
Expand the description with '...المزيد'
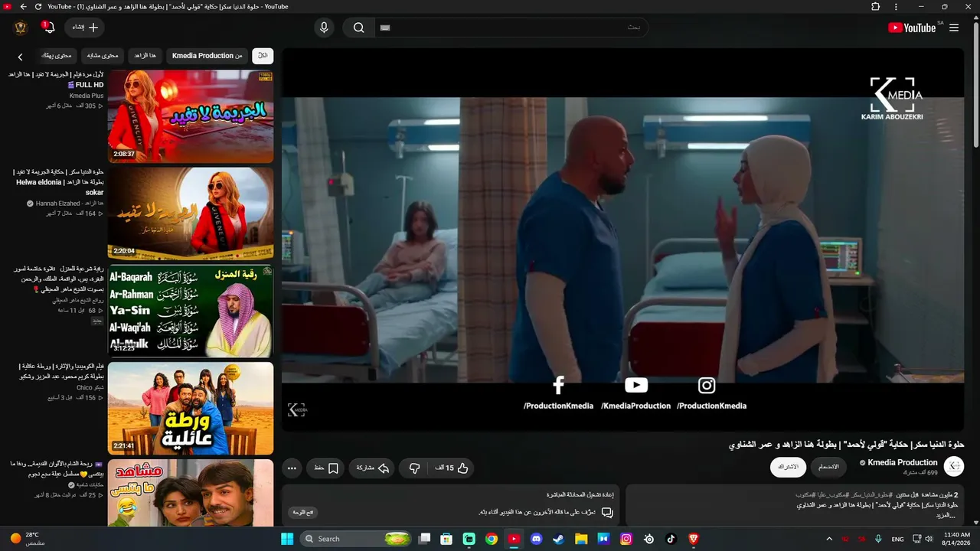point(946,515)
